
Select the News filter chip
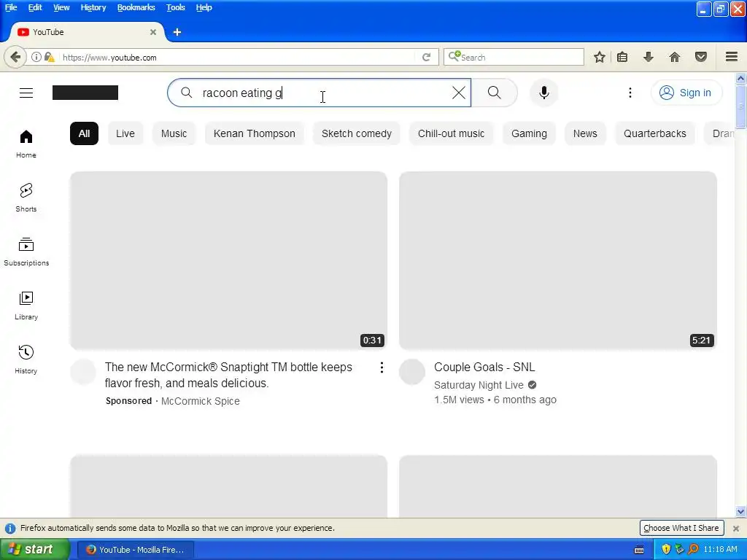coord(585,133)
